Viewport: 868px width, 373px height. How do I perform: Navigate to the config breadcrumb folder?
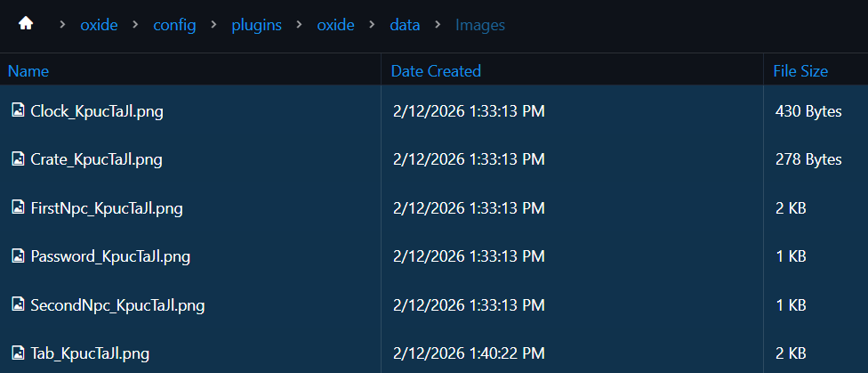coord(174,25)
